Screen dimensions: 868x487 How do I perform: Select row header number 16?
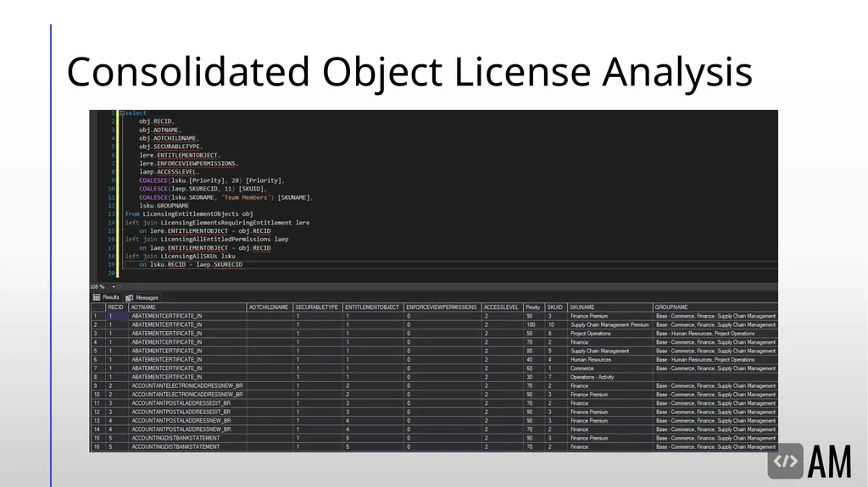[x=97, y=446]
